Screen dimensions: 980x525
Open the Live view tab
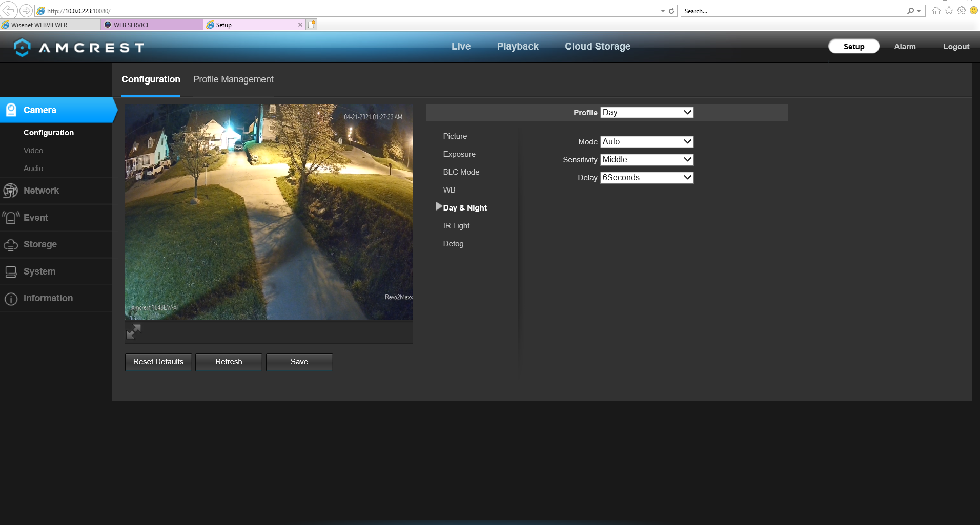pyautogui.click(x=461, y=46)
